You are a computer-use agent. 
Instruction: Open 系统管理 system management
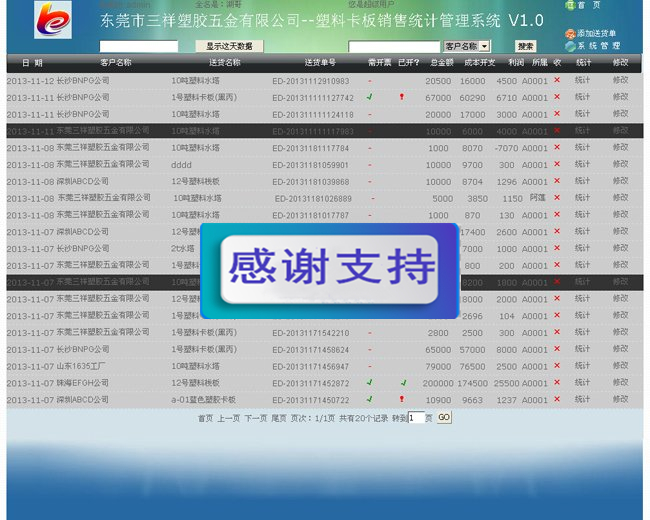[x=592, y=46]
